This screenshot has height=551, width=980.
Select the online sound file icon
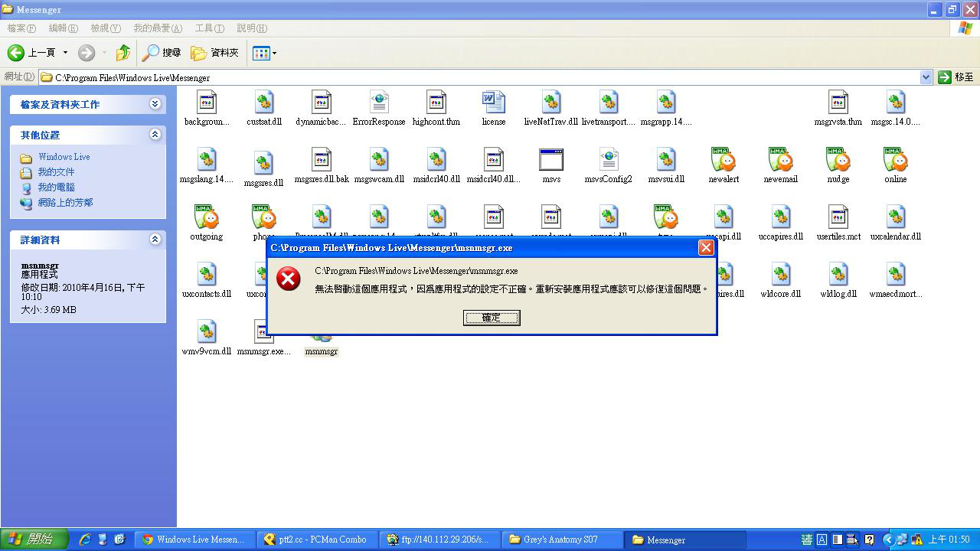[896, 159]
